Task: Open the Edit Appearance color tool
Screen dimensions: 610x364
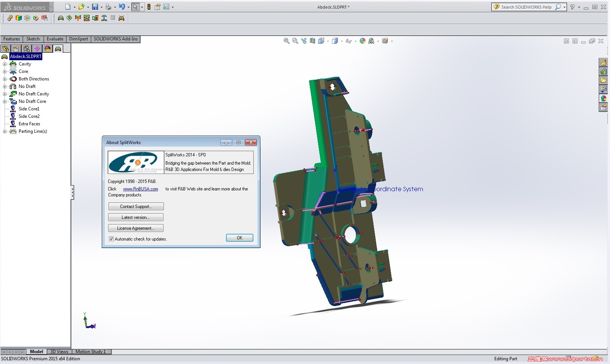Action: (x=362, y=41)
